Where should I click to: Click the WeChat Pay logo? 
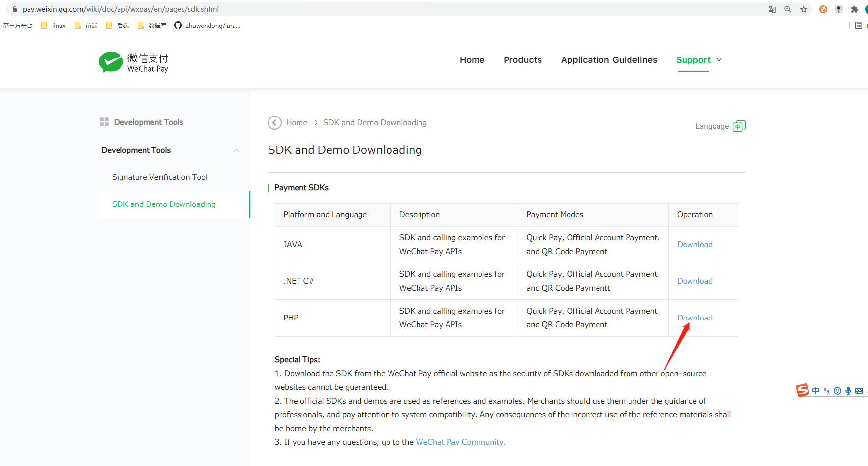(x=133, y=62)
